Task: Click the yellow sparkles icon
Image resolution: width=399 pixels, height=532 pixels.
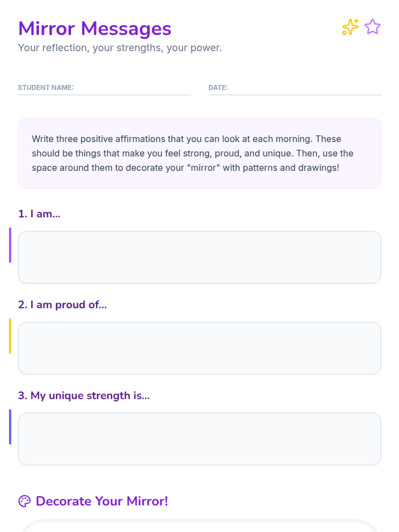Action: click(350, 27)
